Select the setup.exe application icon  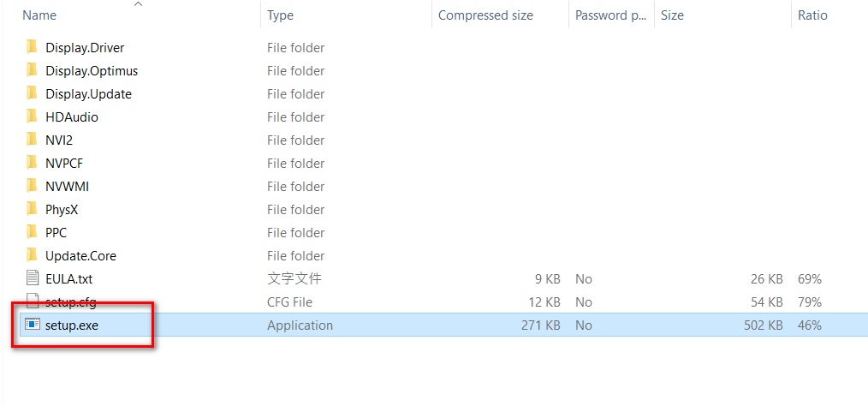point(33,325)
